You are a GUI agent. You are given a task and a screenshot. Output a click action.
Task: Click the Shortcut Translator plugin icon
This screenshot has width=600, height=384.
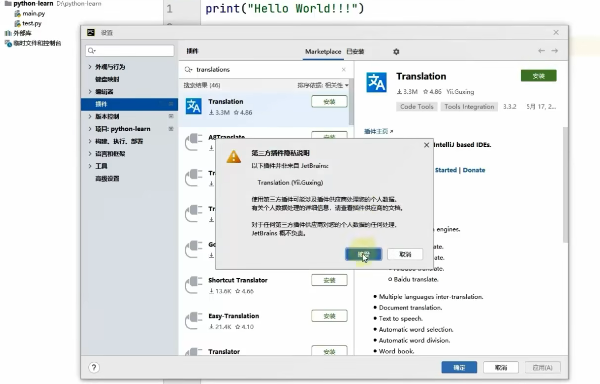(194, 285)
